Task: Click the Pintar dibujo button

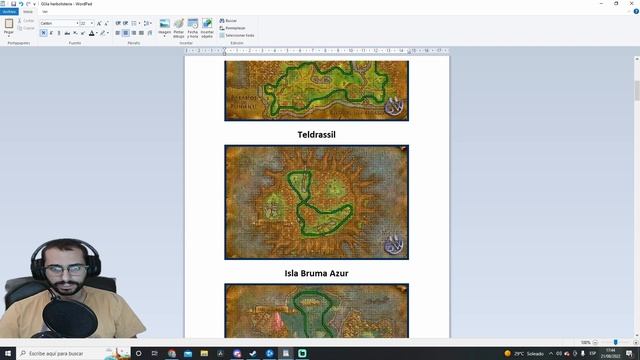Action: (179, 28)
